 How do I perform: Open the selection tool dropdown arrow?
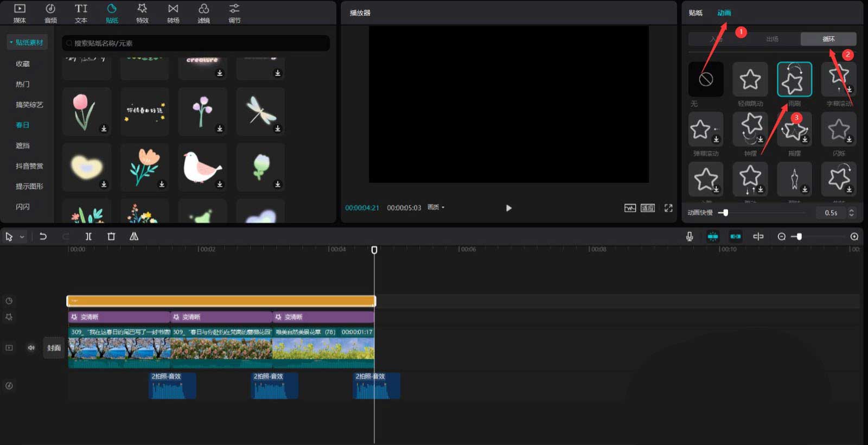(22, 237)
